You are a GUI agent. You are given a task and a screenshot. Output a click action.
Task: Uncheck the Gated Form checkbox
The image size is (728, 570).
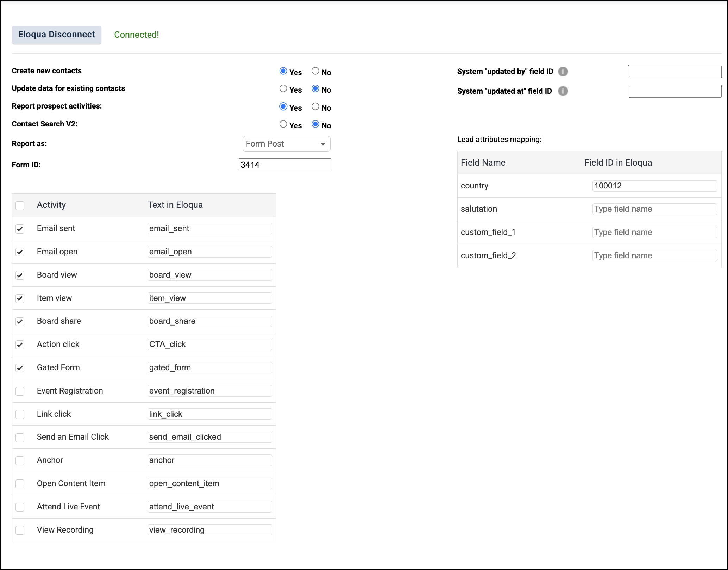[x=20, y=368]
